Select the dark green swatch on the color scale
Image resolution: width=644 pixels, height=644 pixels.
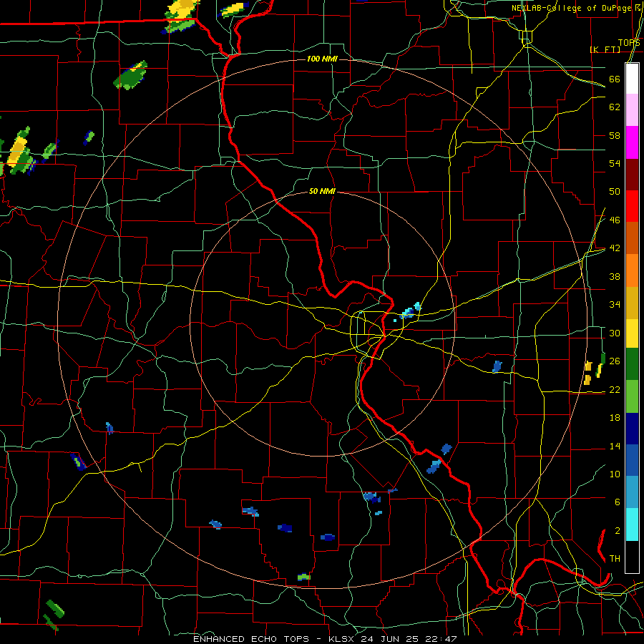(632, 364)
